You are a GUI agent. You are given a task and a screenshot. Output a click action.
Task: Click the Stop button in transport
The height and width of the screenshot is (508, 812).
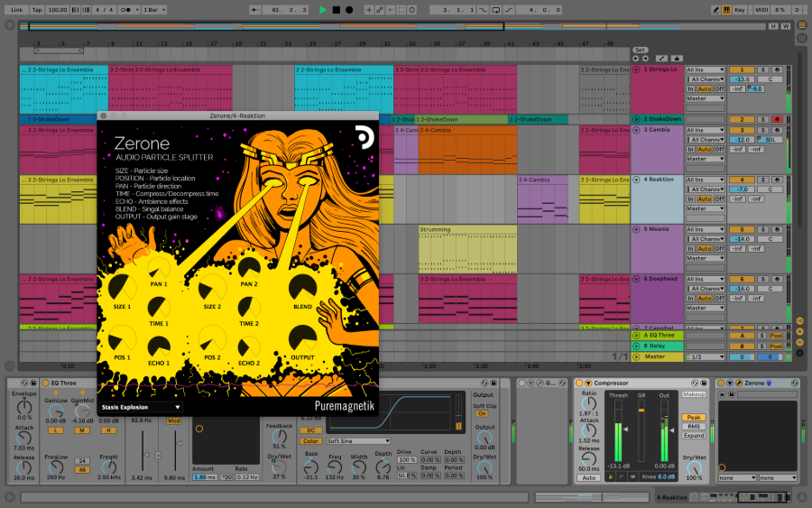point(336,9)
